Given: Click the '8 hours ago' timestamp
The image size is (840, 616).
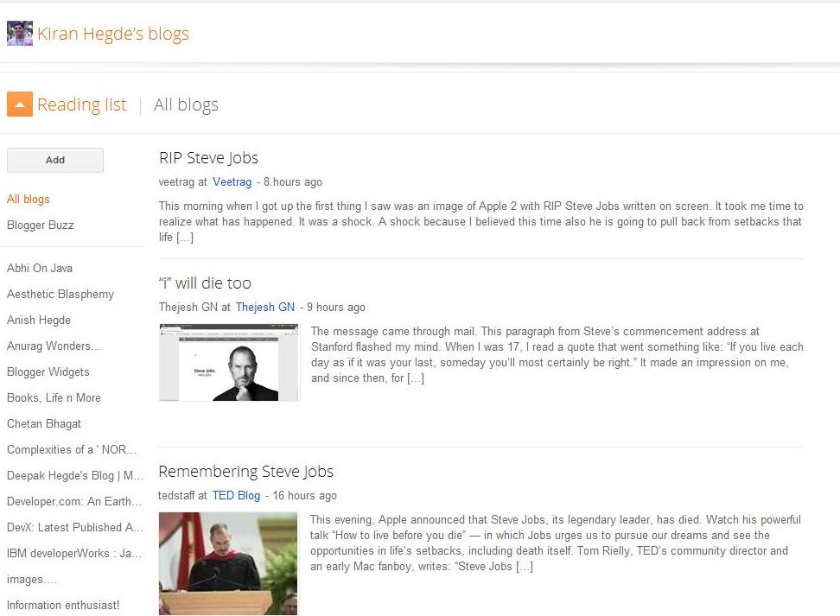Looking at the screenshot, I should point(293,182).
